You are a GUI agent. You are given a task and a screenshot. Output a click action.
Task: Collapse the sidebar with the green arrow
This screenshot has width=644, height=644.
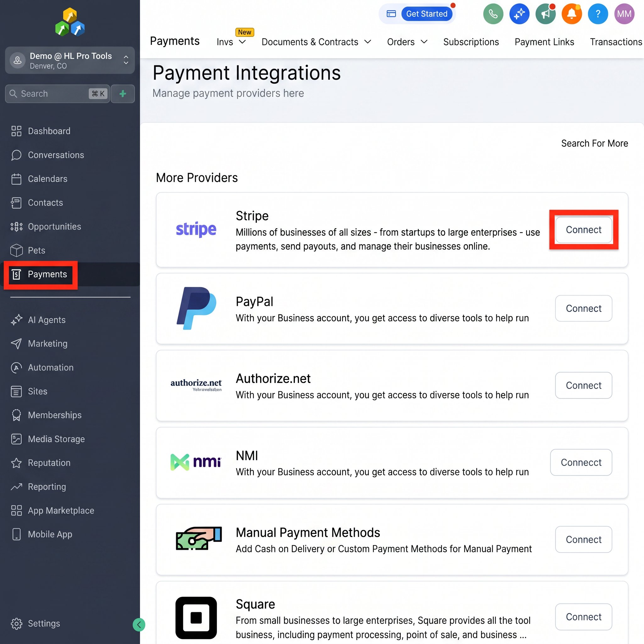[139, 624]
